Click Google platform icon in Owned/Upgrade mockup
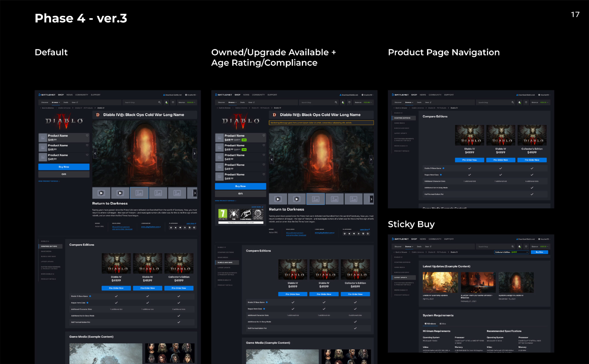The width and height of the screenshot is (589, 364). coord(368,234)
